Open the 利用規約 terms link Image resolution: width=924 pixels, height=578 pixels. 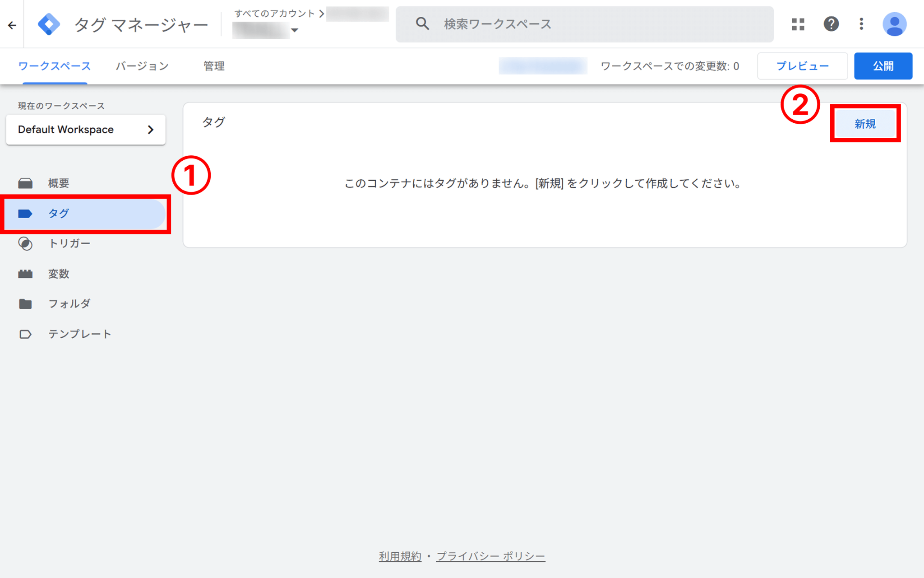(400, 556)
